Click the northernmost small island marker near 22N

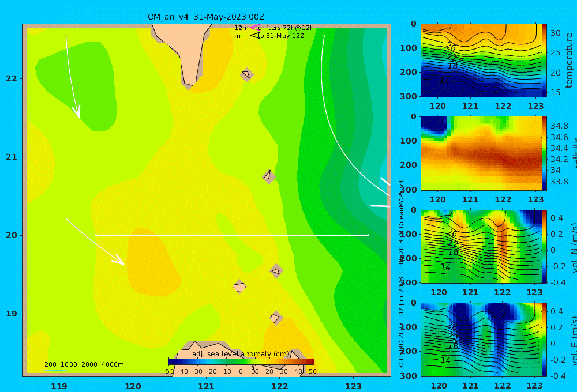(246, 74)
